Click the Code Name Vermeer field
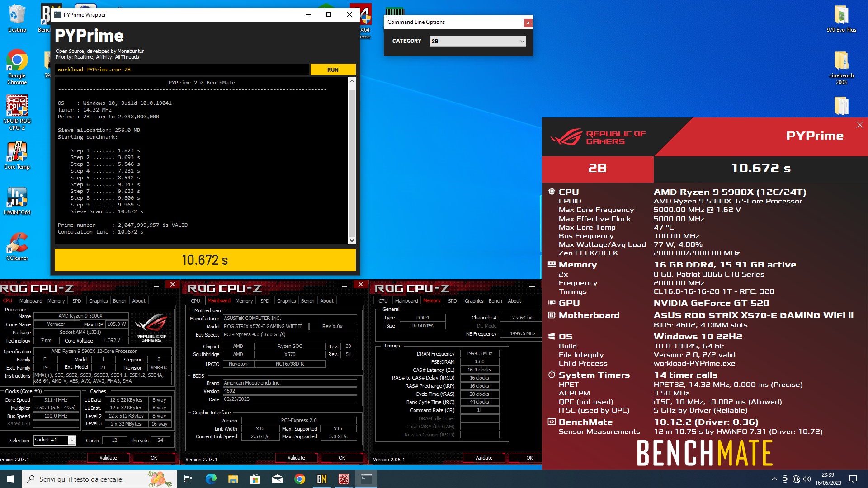Image resolution: width=868 pixels, height=488 pixels. (56, 324)
